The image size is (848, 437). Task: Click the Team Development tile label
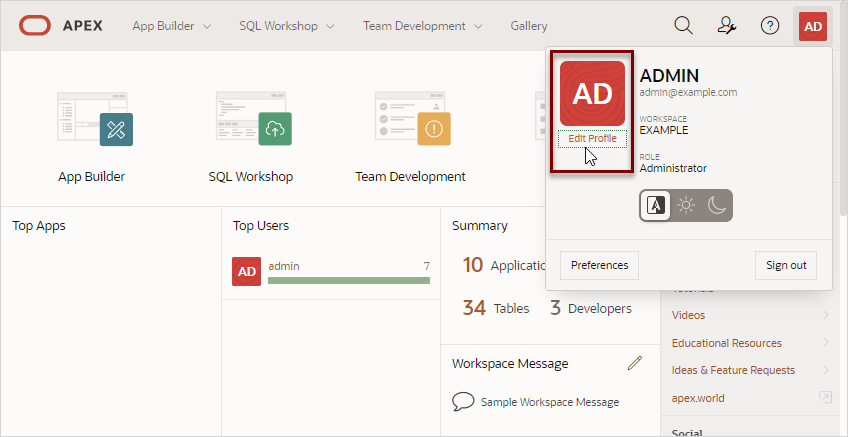[410, 176]
